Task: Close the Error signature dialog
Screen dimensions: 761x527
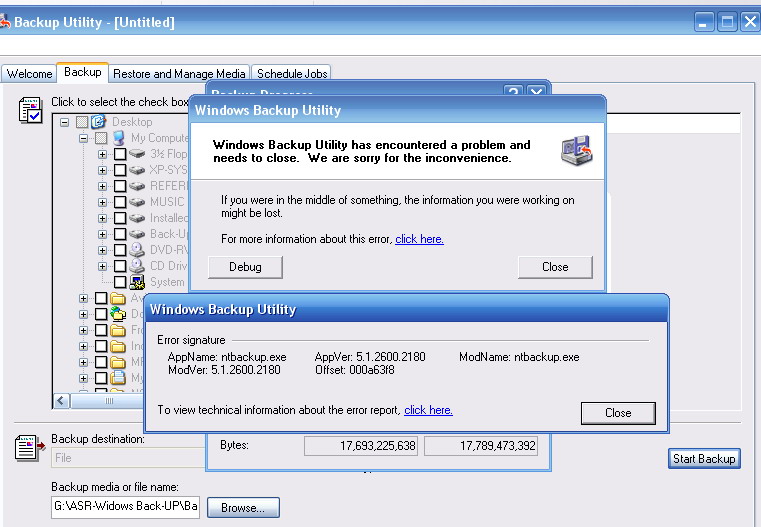Action: pyautogui.click(x=618, y=413)
